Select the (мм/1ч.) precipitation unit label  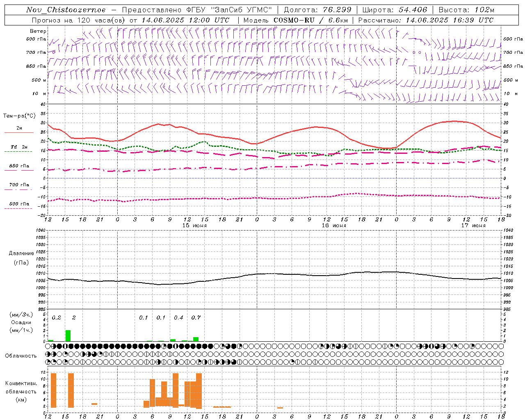pos(21,330)
